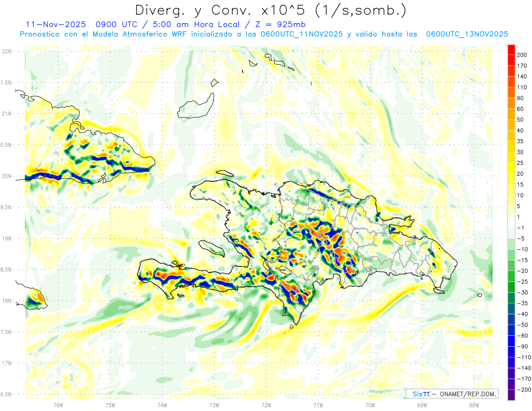The width and height of the screenshot is (532, 411).
Task: Click the initialization time '0600UTC_11NOV2025'
Action: point(301,34)
